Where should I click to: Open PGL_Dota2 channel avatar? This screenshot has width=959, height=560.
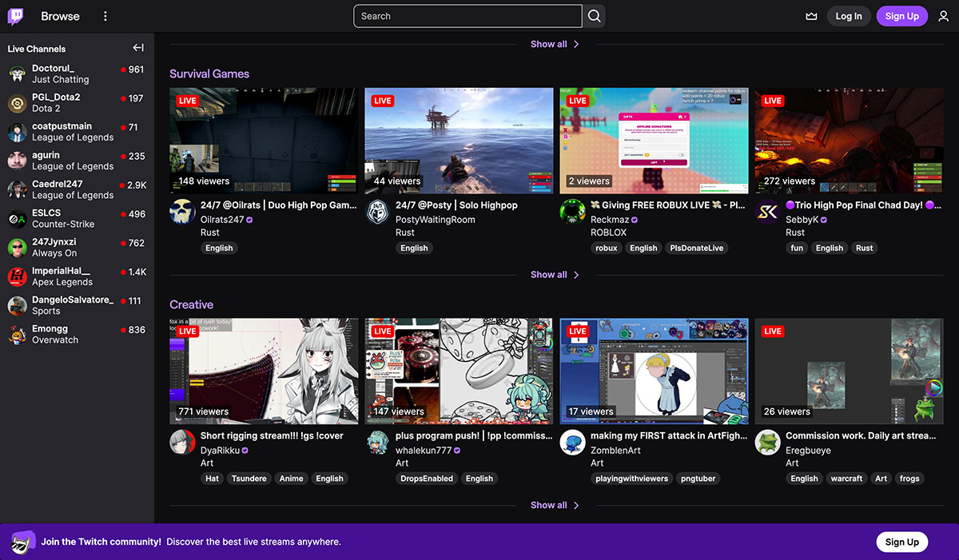coord(18,103)
